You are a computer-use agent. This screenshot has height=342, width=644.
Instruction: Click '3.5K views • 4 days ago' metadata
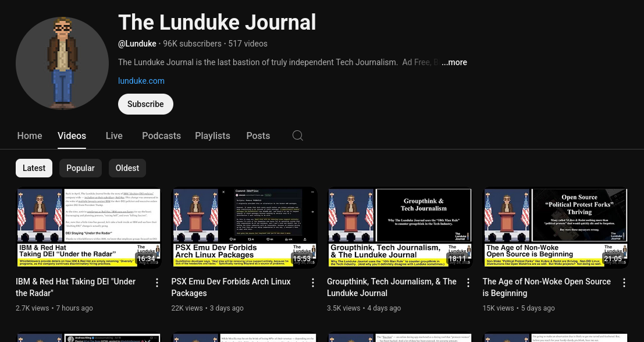364,308
